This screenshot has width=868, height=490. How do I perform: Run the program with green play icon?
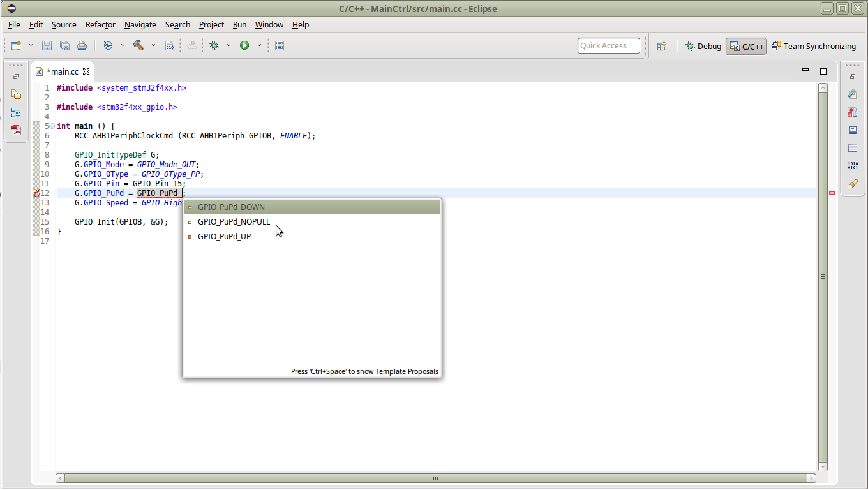[244, 46]
